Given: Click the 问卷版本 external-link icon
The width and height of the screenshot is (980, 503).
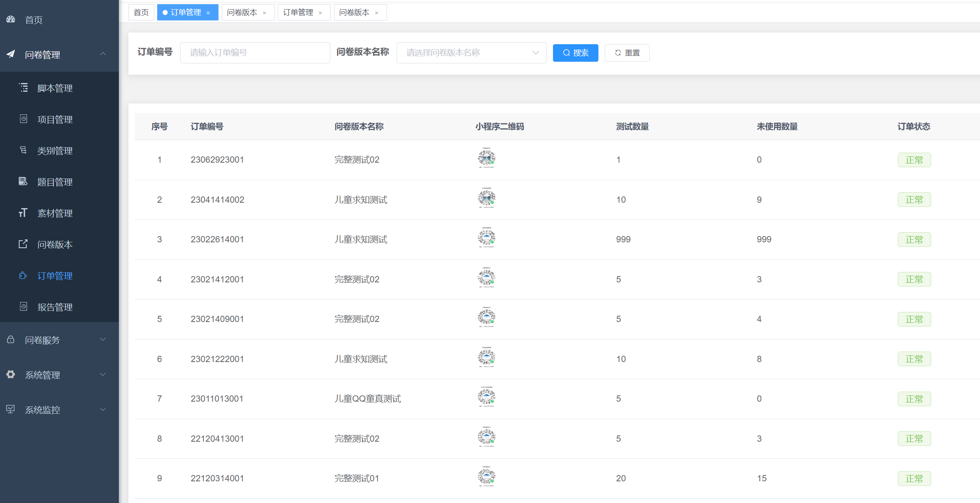Looking at the screenshot, I should coord(23,244).
